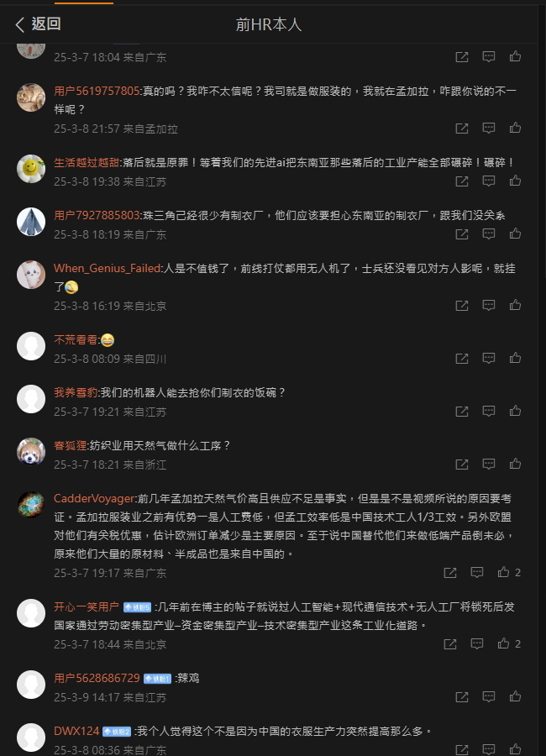Viewport: 546px width, 756px height.
Task: Open the cat avatar of 用户5619757805
Action: (31, 97)
